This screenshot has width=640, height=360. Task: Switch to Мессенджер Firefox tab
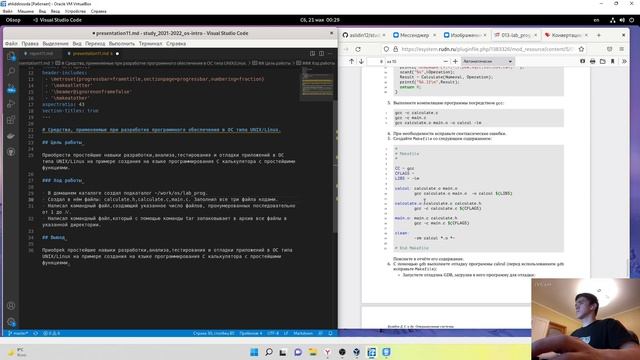tap(414, 35)
